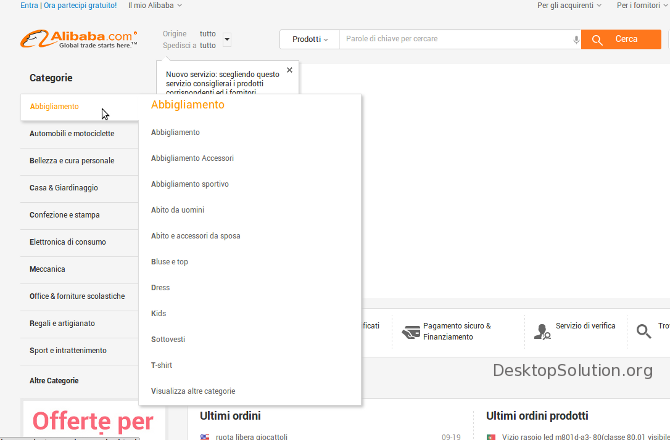The height and width of the screenshot is (440, 670).
Task: Click the microphone voice search icon
Action: 576,40
